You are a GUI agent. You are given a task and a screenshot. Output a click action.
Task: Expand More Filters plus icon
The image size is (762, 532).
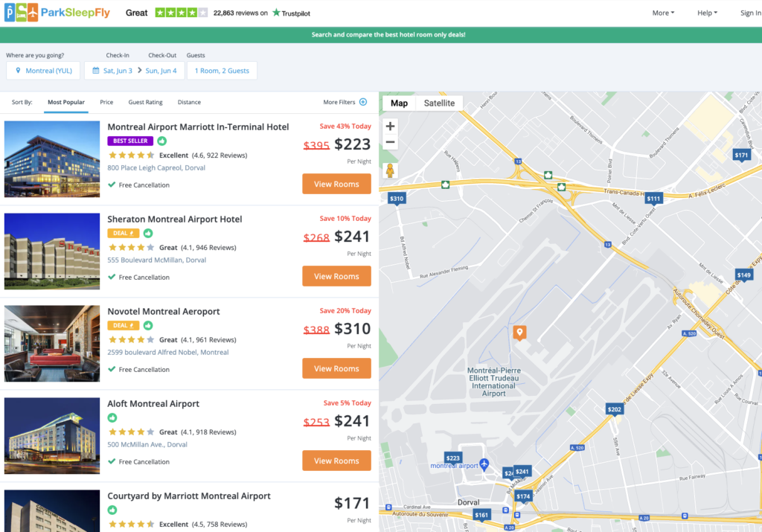pos(363,102)
